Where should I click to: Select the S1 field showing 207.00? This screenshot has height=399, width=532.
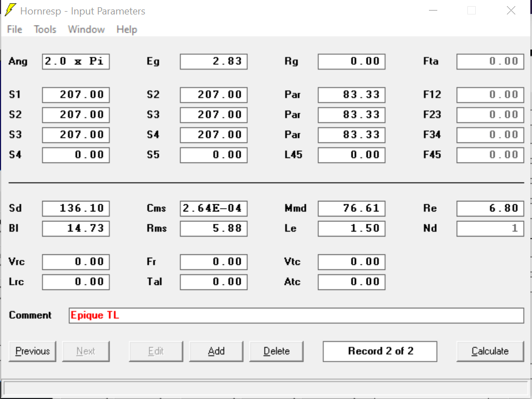coord(76,95)
